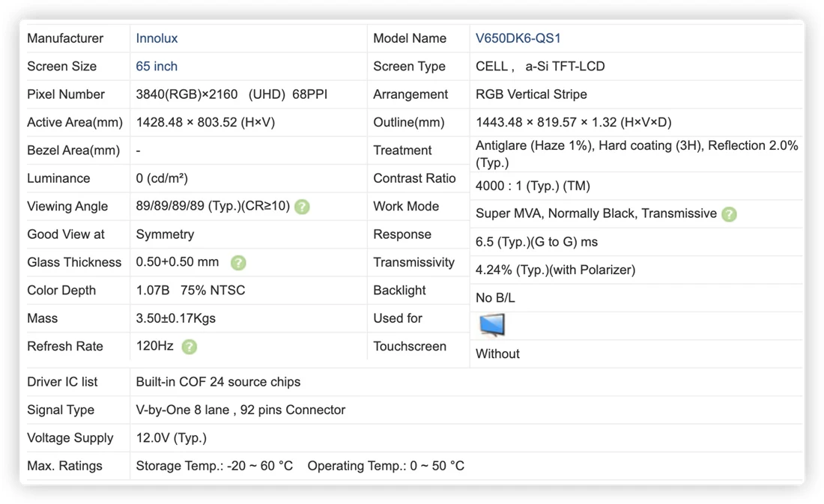Click Built-in COF 24 source chips text
This screenshot has height=504, width=824.
pos(218,381)
